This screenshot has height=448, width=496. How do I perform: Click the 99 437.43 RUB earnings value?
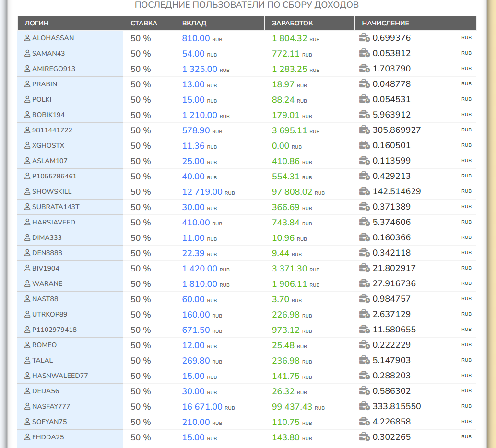tap(298, 407)
